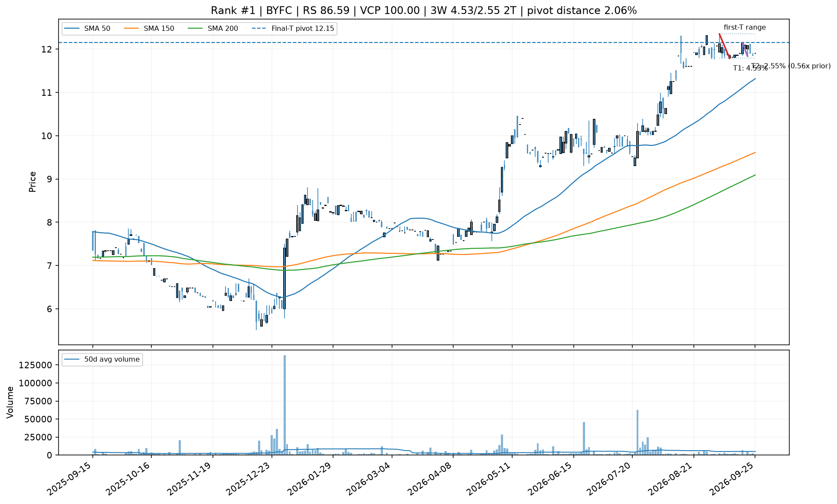Click the price axis tick label 12
Image resolution: width=837 pixels, height=504 pixels.
tap(47, 49)
